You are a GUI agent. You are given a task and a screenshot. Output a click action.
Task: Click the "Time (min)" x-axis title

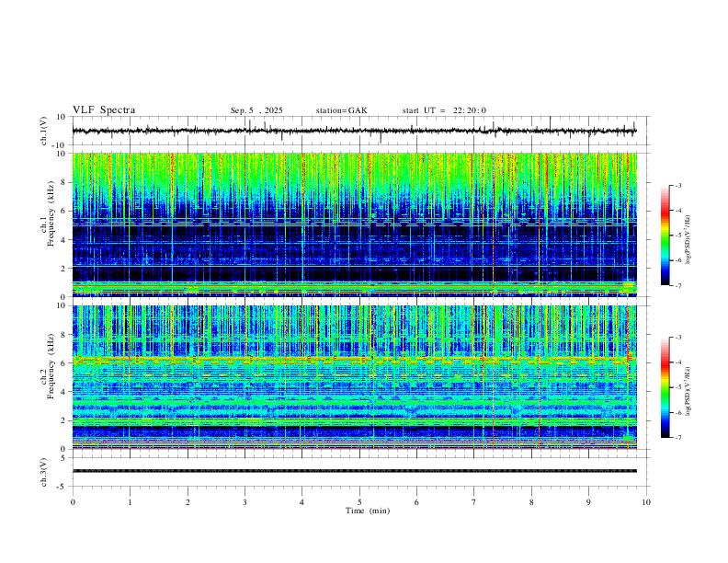tap(368, 511)
